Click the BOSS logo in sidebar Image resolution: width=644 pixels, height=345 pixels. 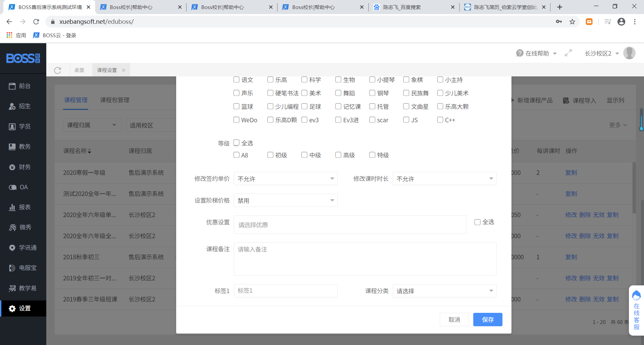click(23, 58)
